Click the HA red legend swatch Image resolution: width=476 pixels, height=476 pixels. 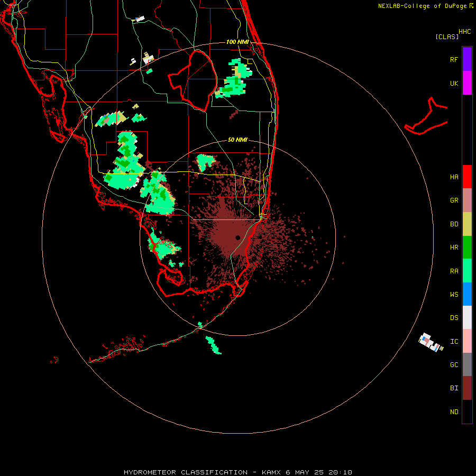(x=467, y=177)
